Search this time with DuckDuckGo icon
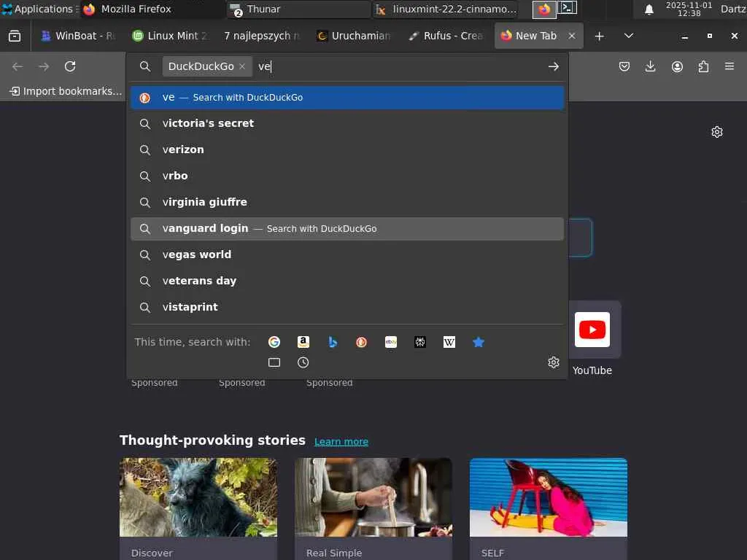Image resolution: width=747 pixels, height=560 pixels. pos(362,342)
